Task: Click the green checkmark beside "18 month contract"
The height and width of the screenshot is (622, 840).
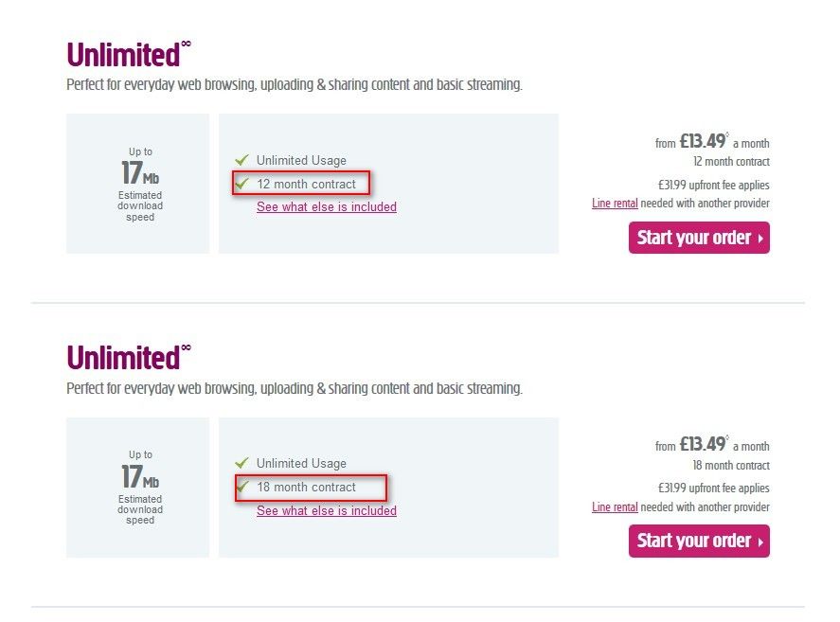Action: pyautogui.click(x=241, y=487)
